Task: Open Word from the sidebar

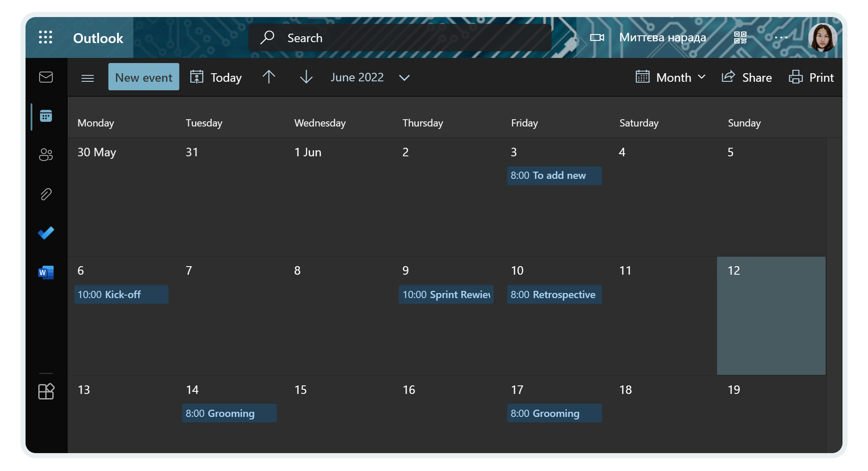Action: point(46,272)
